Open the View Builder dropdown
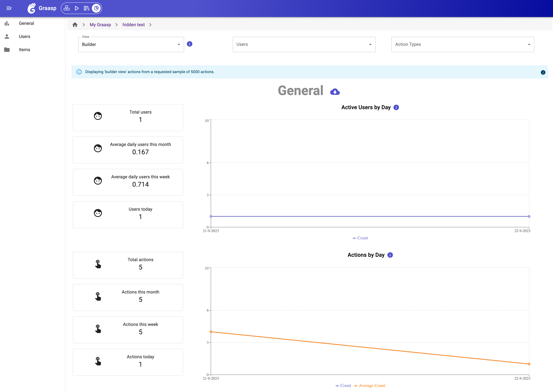Viewport: 553px width, 392px height. (x=131, y=44)
